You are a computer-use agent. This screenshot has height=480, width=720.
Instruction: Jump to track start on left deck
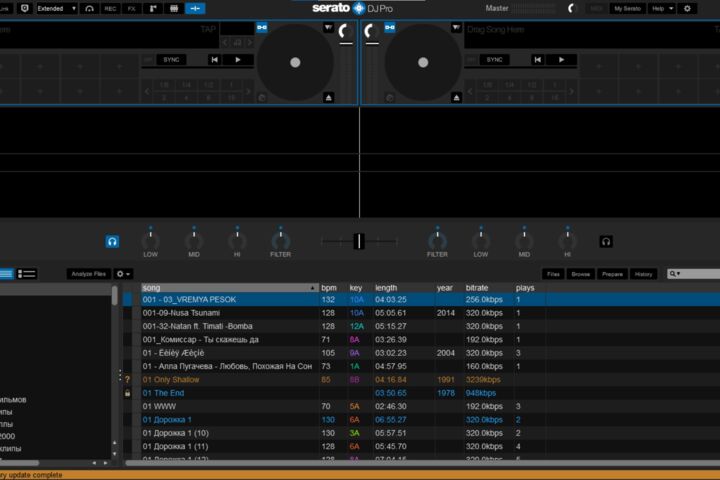214,60
